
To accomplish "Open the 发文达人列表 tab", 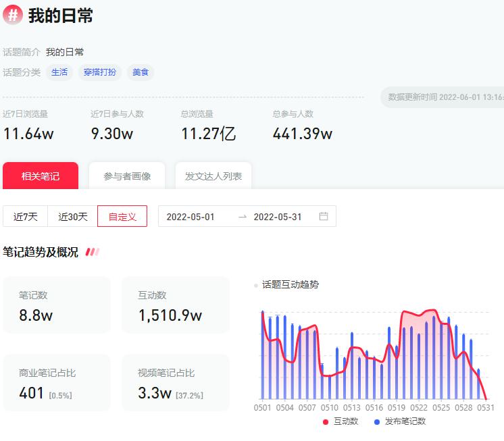I will 213,176.
